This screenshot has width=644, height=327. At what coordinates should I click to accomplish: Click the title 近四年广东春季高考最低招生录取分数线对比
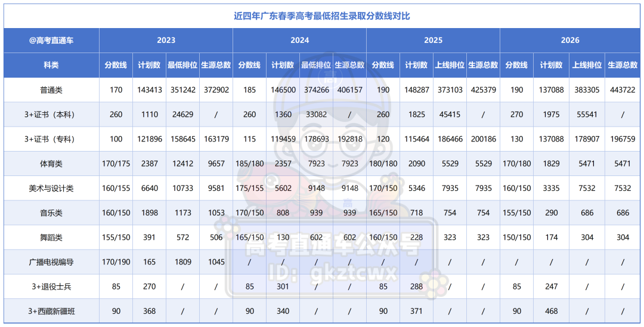point(321,16)
